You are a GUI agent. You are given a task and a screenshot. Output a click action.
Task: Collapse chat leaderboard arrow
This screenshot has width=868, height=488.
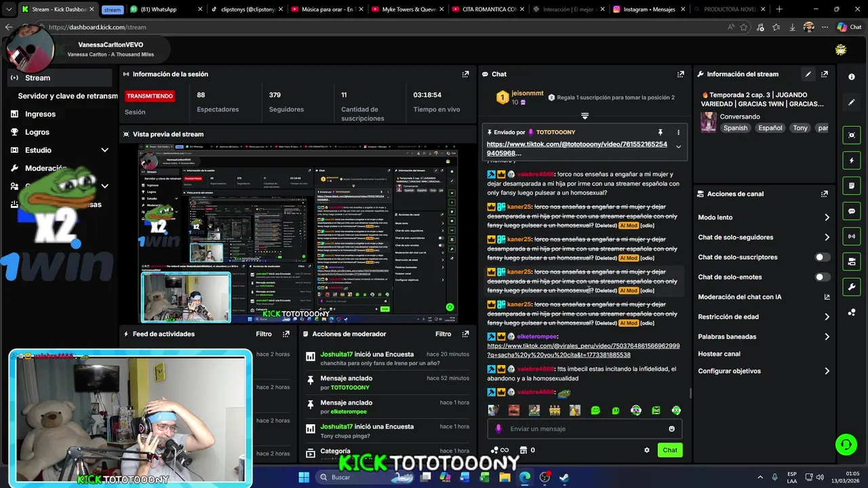click(585, 116)
